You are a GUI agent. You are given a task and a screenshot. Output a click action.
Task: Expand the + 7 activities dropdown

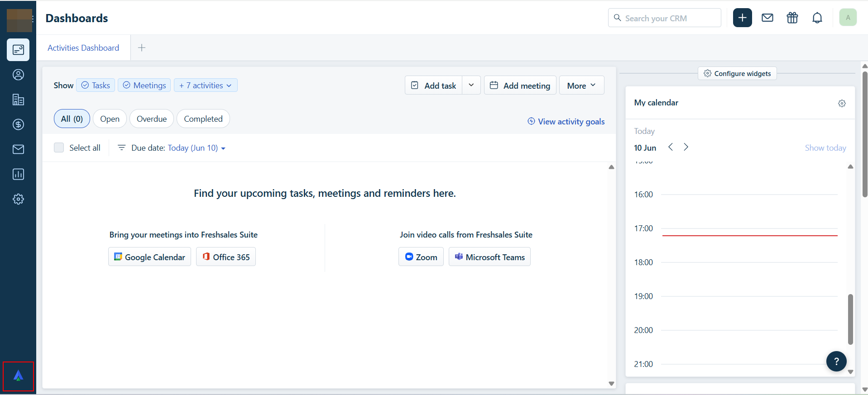click(x=206, y=85)
